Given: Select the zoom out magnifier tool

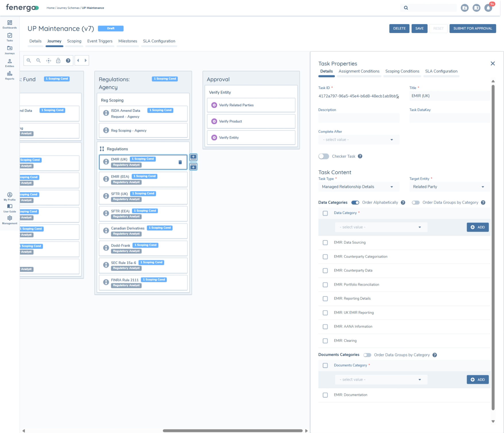Looking at the screenshot, I should pos(38,60).
